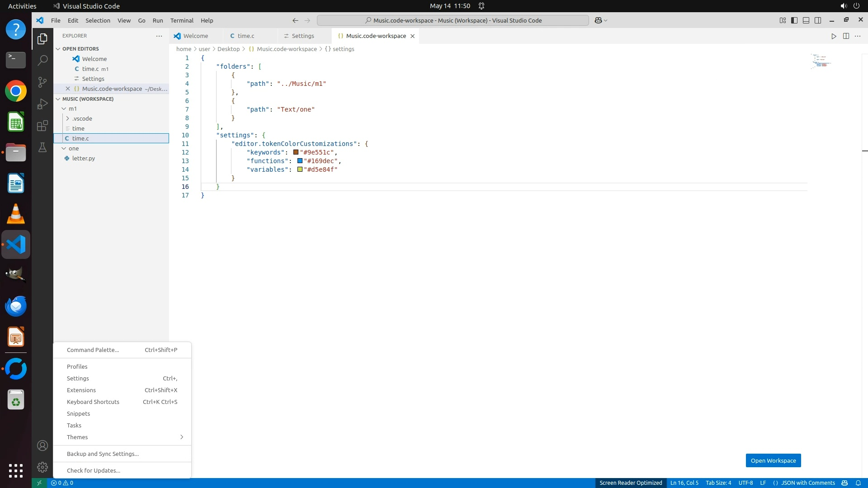
Task: Toggle the bottom panel layout button
Action: tap(806, 20)
